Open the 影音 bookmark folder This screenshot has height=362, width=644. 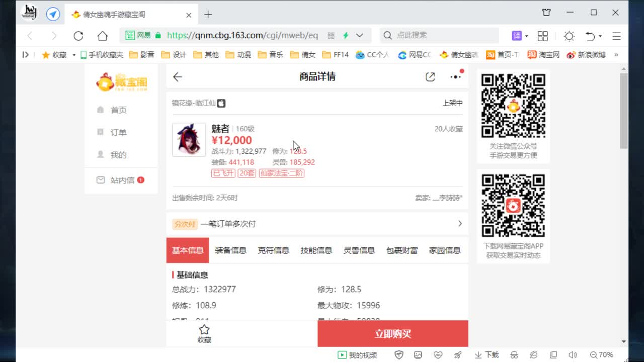142,55
